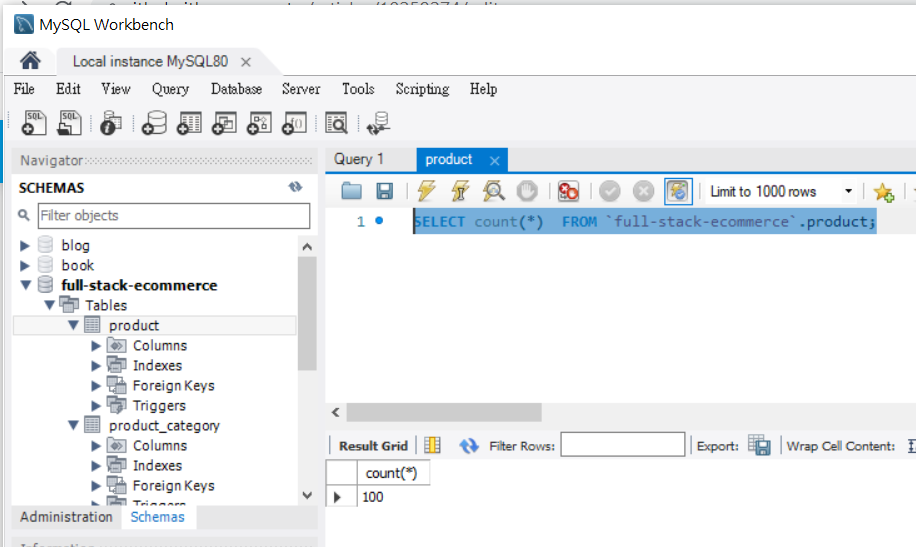Expand Columns under product_category

(96, 445)
